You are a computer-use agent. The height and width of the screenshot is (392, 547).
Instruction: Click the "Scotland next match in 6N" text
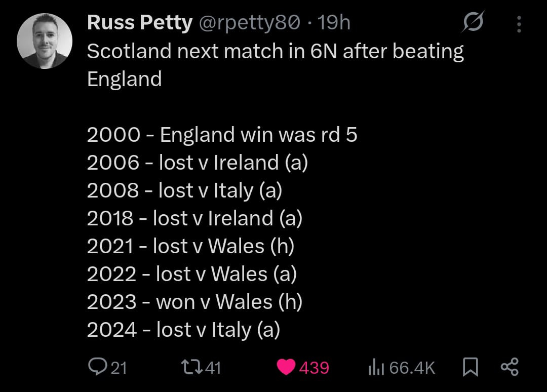point(275,52)
